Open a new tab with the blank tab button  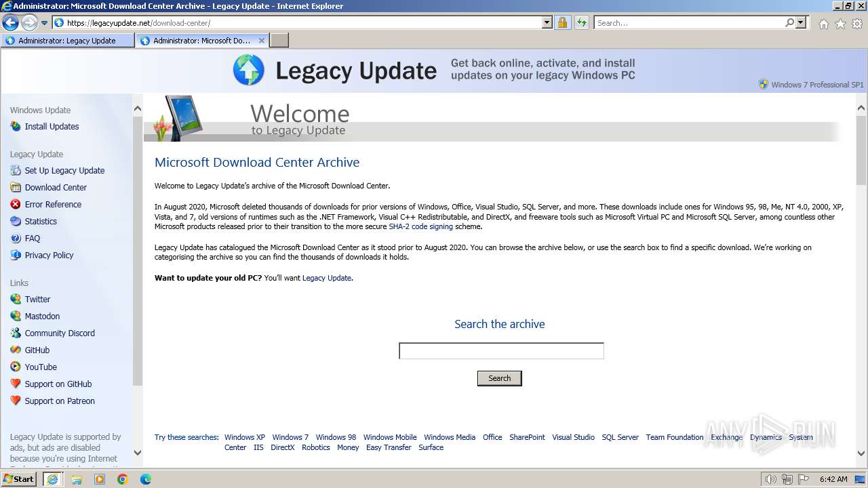pyautogui.click(x=279, y=41)
